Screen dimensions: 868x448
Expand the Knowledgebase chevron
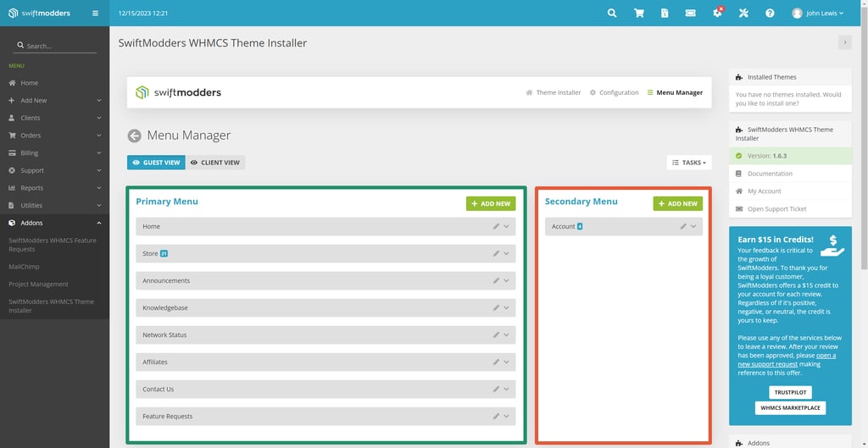507,307
